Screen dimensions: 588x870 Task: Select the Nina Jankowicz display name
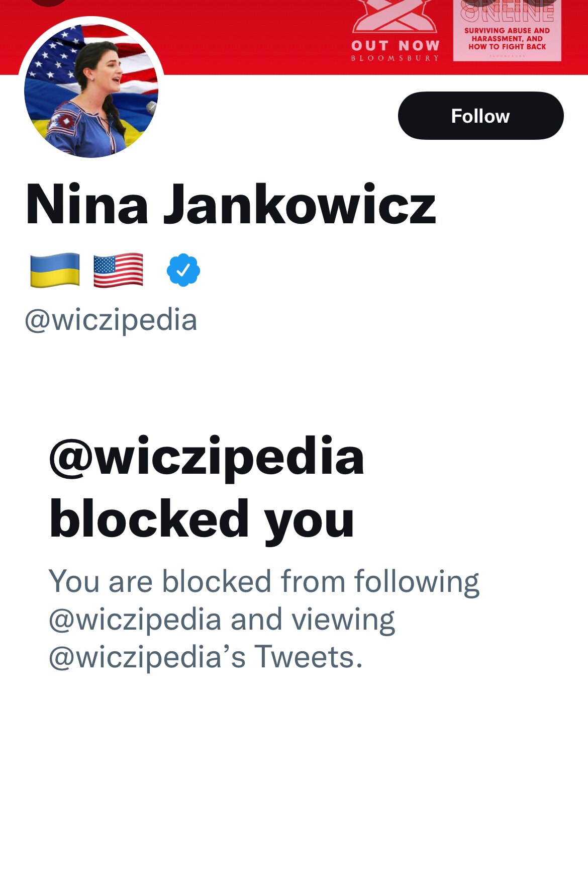pos(231,205)
